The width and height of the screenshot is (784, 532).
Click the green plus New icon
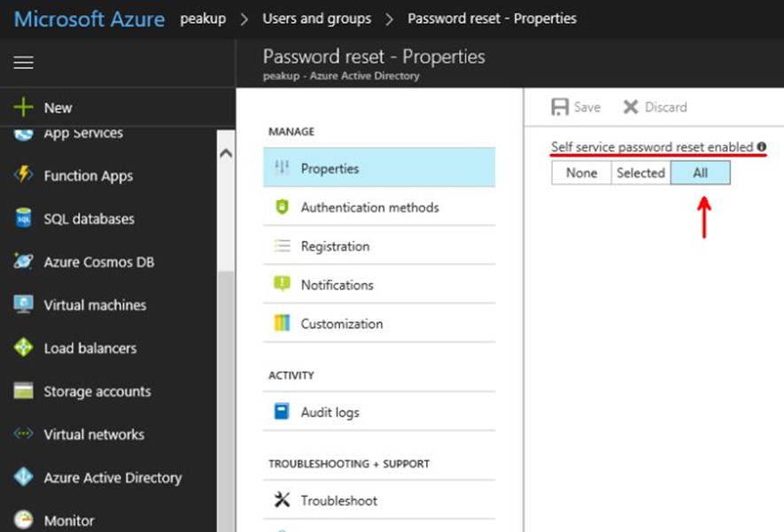[x=23, y=107]
